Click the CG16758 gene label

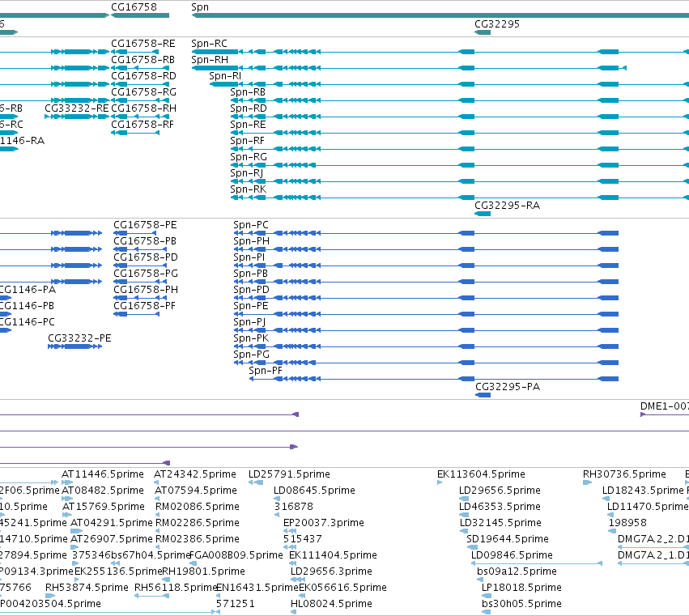[134, 7]
